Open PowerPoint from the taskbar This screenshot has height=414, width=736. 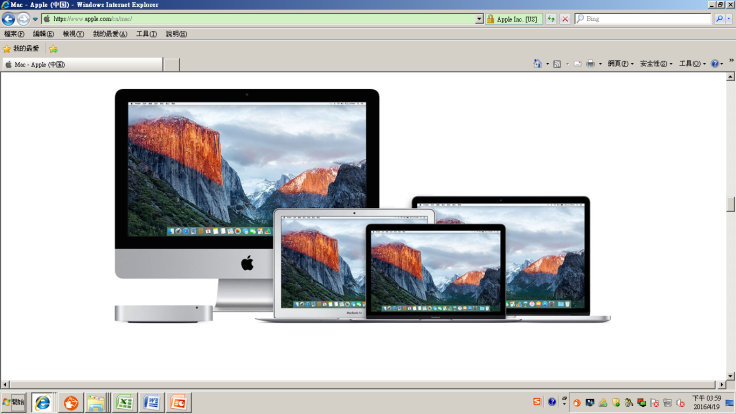(179, 402)
